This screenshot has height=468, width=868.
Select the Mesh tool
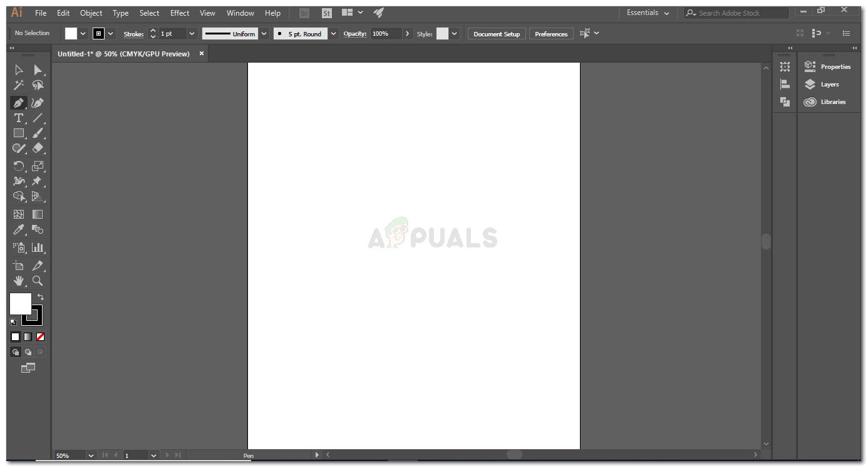pyautogui.click(x=19, y=214)
